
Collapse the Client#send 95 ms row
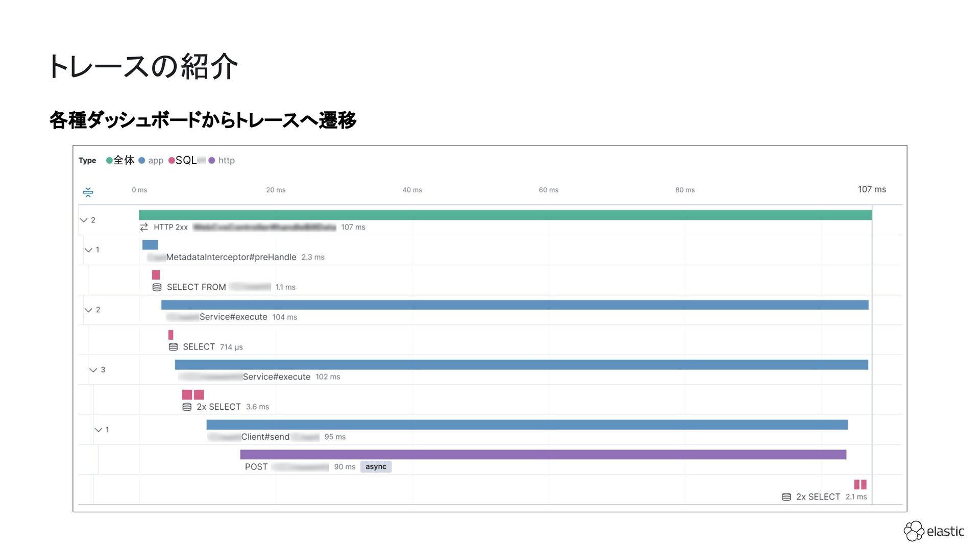[x=98, y=430]
